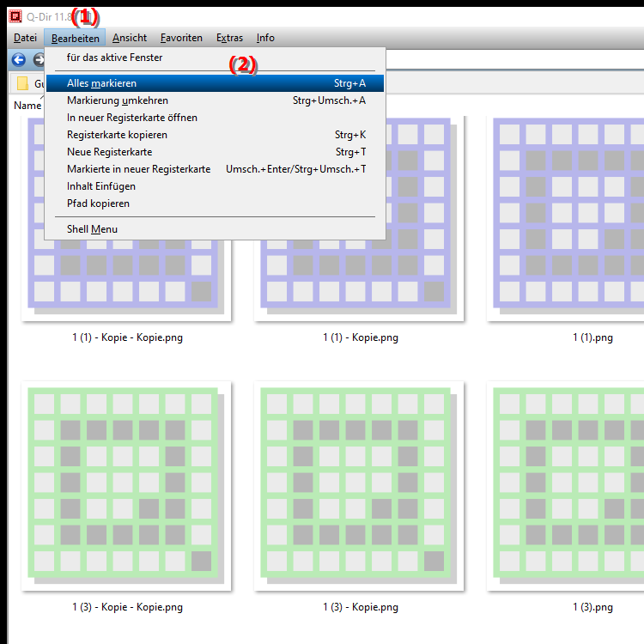644x644 pixels.
Task: Select thumbnail of 1 (1).png
Action: [565, 218]
